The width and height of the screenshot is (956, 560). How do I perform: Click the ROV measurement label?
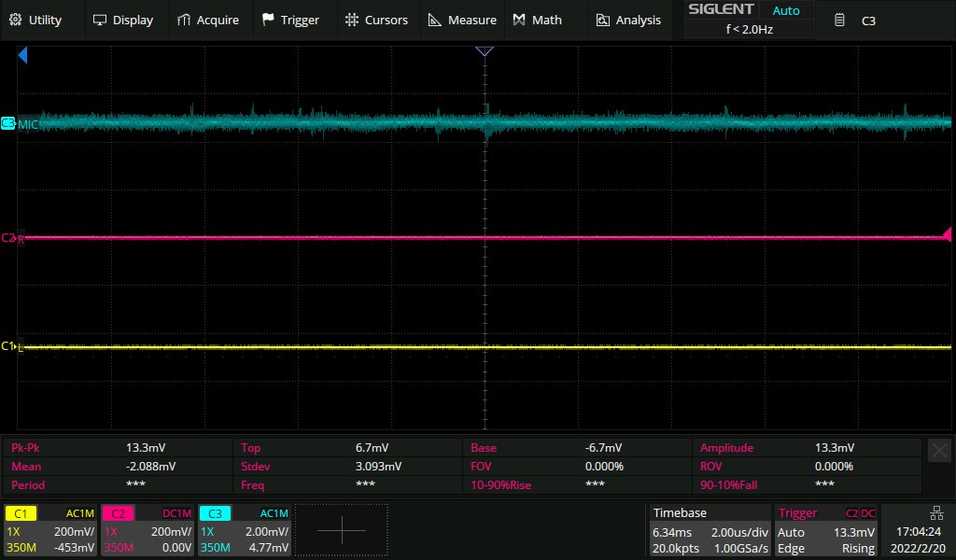pos(710,466)
